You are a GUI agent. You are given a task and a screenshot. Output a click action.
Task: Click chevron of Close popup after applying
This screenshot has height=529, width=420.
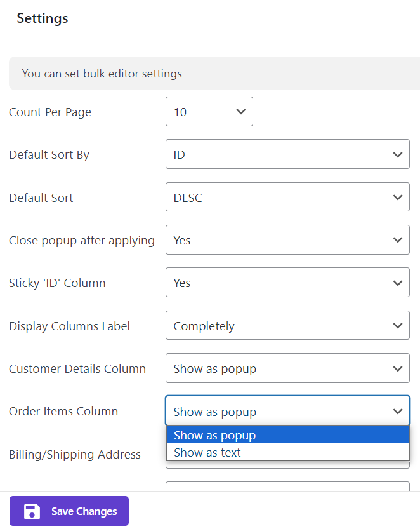(398, 240)
